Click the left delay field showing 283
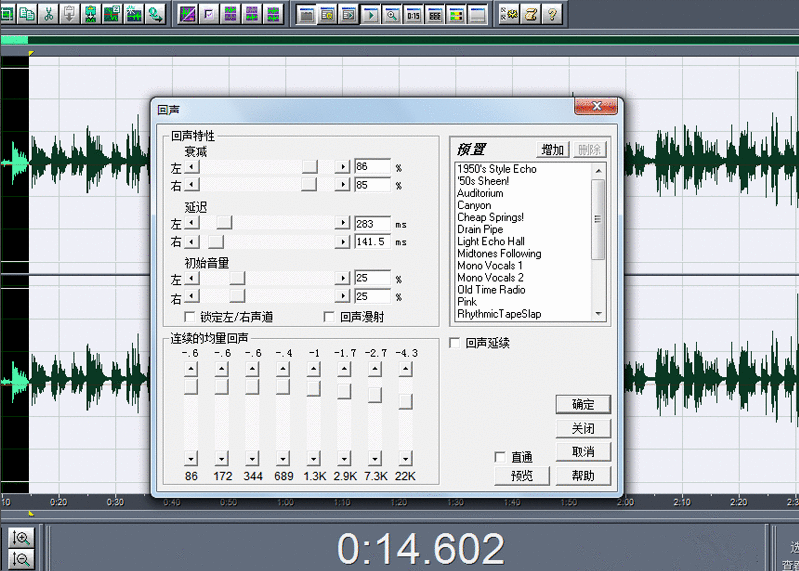 pos(372,224)
